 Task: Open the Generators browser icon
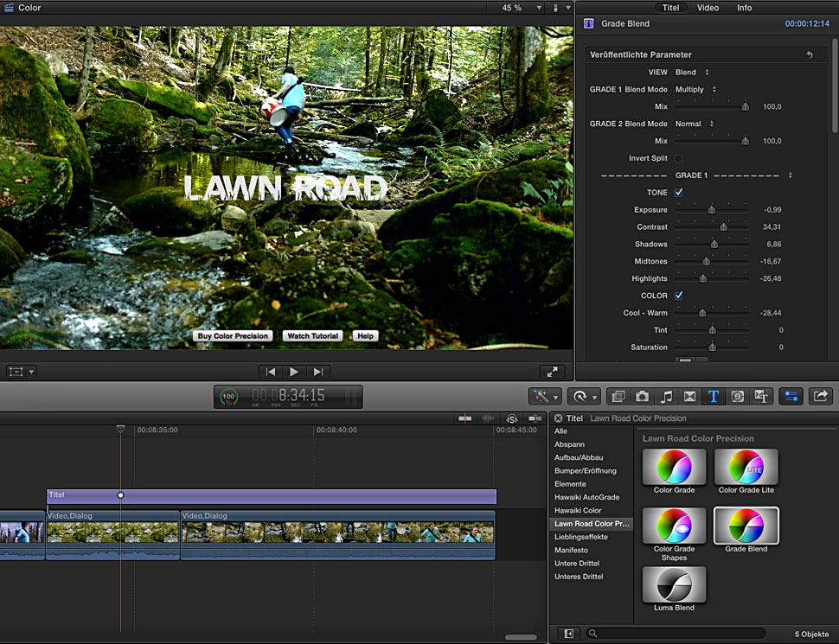click(x=737, y=396)
